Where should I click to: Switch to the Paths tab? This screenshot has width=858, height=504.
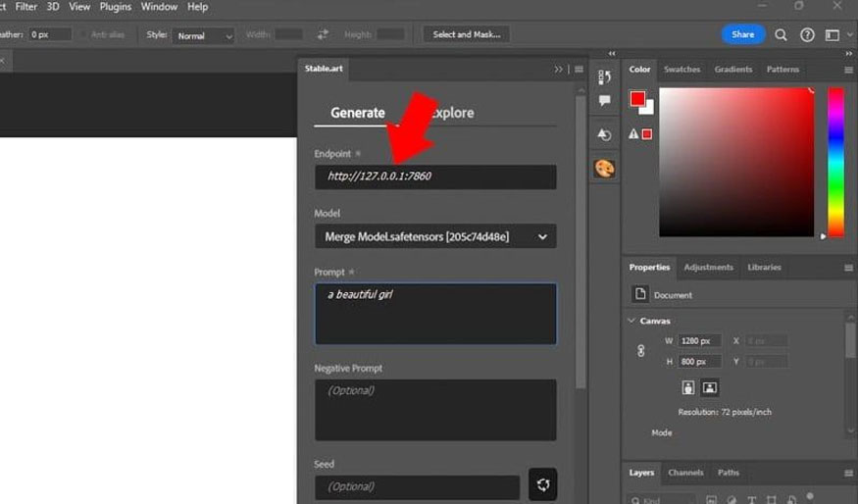(729, 473)
